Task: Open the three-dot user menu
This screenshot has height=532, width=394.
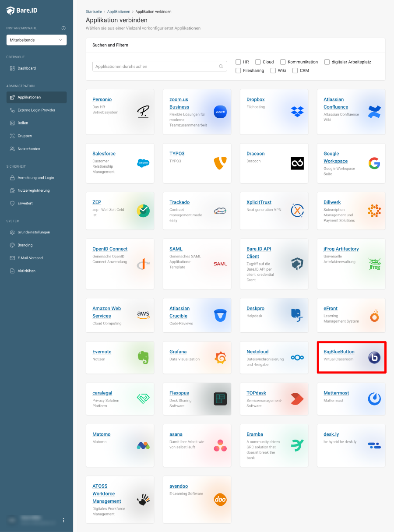Action: coord(63,520)
